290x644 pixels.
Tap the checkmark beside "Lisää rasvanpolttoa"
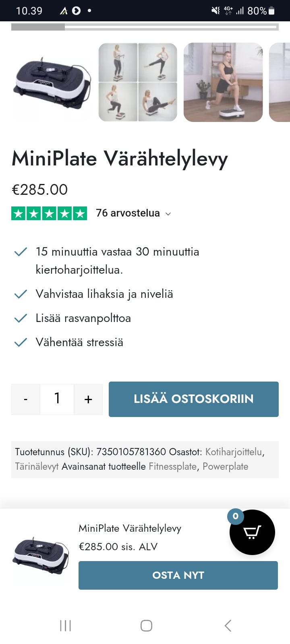click(x=20, y=318)
